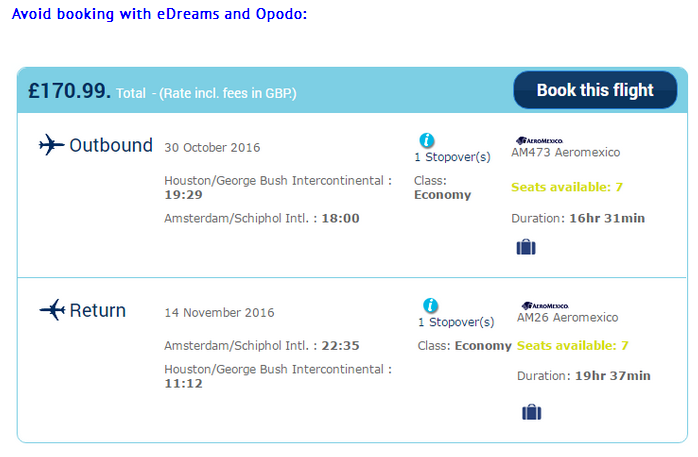Click the AM26 Aeromexico flight number
Viewport: 698px width, 457px height.
click(567, 317)
